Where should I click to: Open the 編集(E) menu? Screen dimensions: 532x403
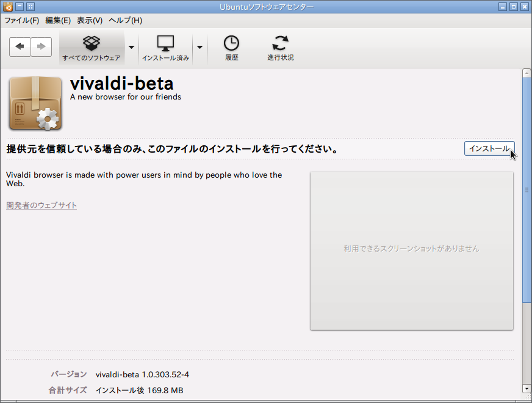(x=58, y=20)
